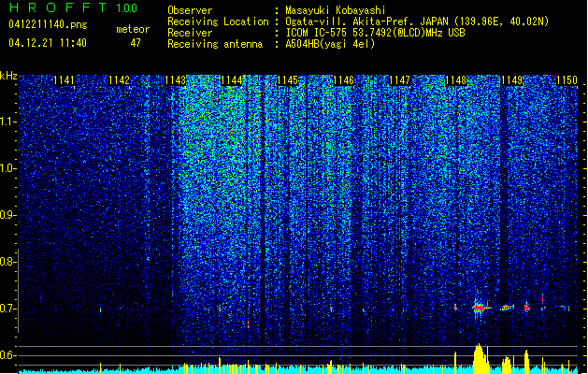Select the filename 0412211140.png
The height and width of the screenshot is (374, 588).
(48, 25)
